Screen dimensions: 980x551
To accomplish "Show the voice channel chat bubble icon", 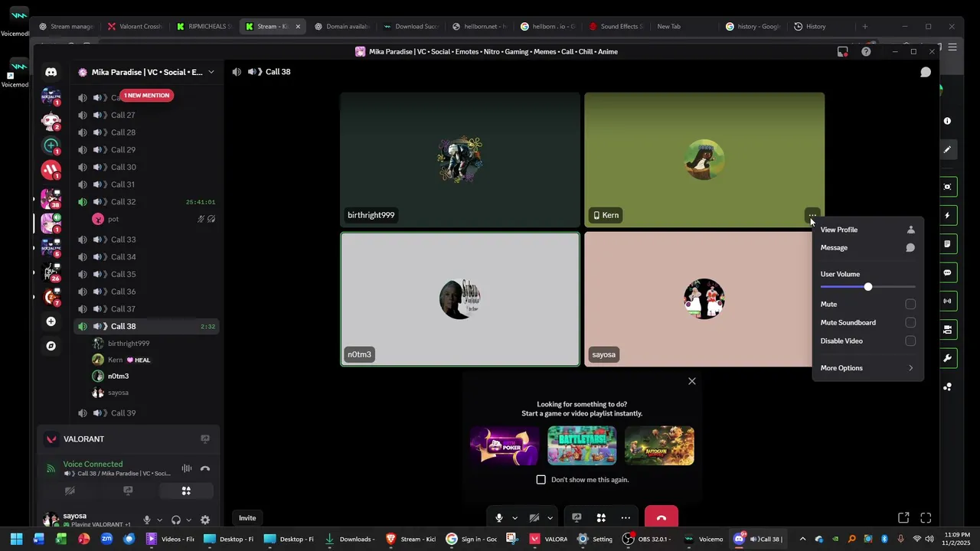I will 926,72.
